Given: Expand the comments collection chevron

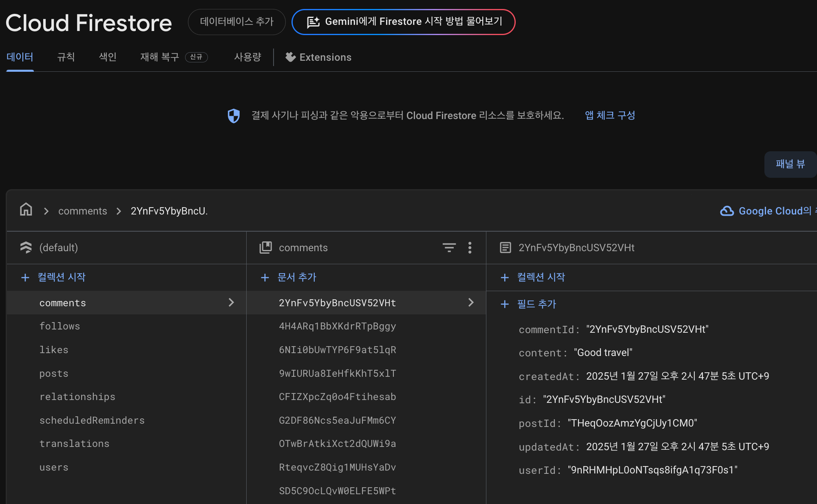Looking at the screenshot, I should (231, 303).
